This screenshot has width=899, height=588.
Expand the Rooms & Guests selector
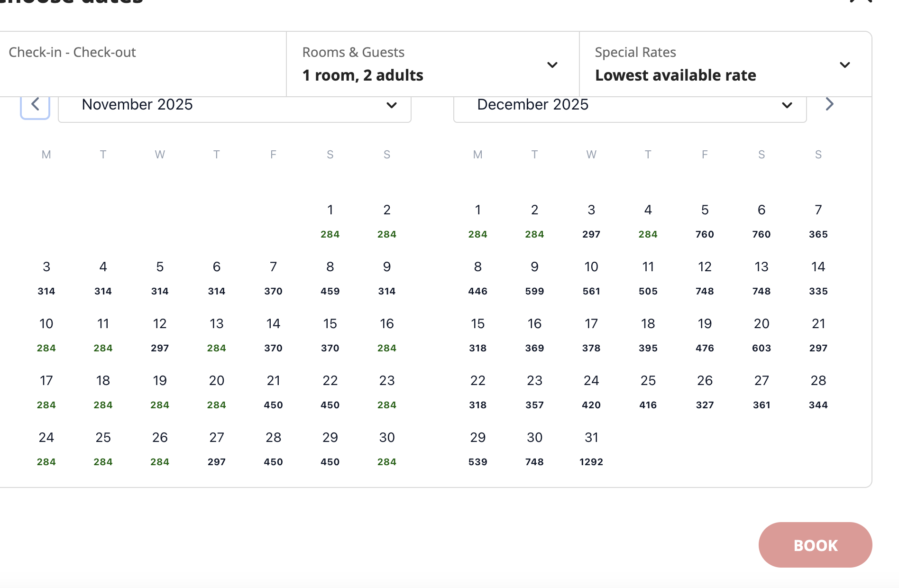pyautogui.click(x=432, y=64)
